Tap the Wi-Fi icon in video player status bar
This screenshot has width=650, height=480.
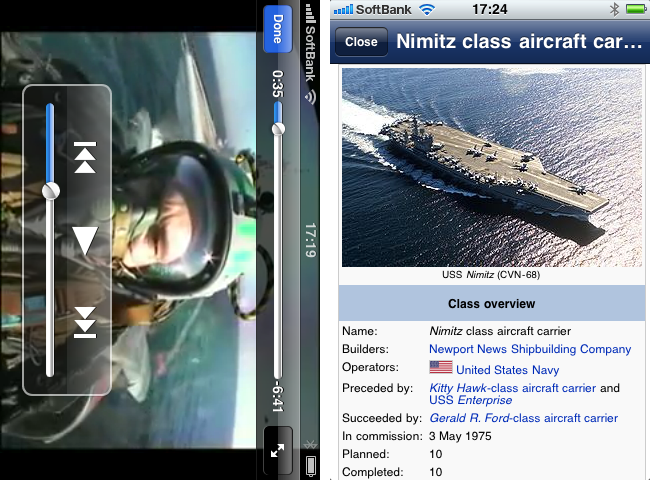click(310, 96)
